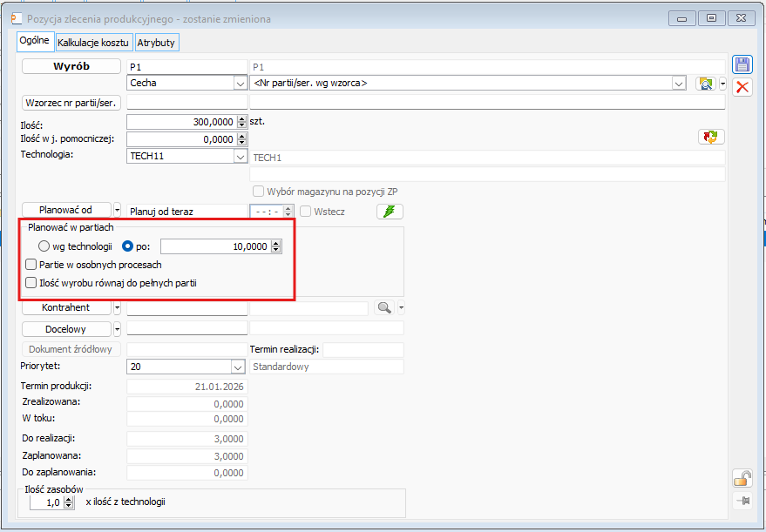Check 'Ilość wyrobu równaj do pełnych partii'
This screenshot has width=766, height=532.
(x=32, y=282)
